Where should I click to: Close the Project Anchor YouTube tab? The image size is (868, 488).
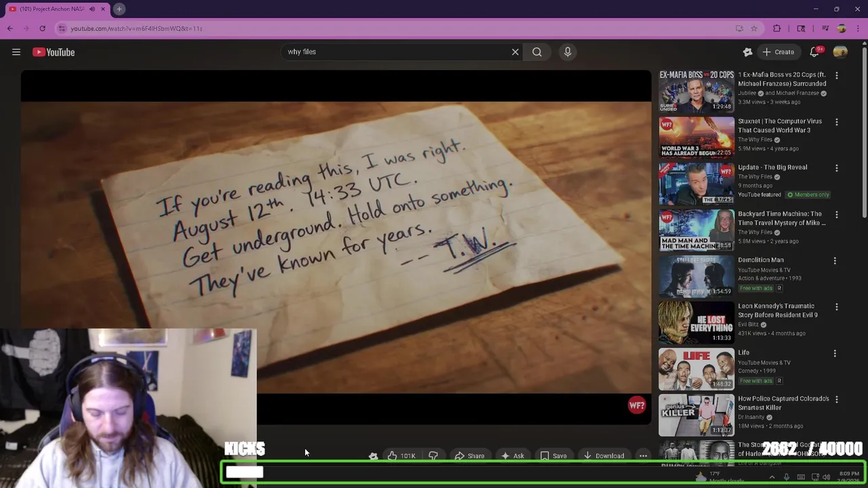pos(103,9)
